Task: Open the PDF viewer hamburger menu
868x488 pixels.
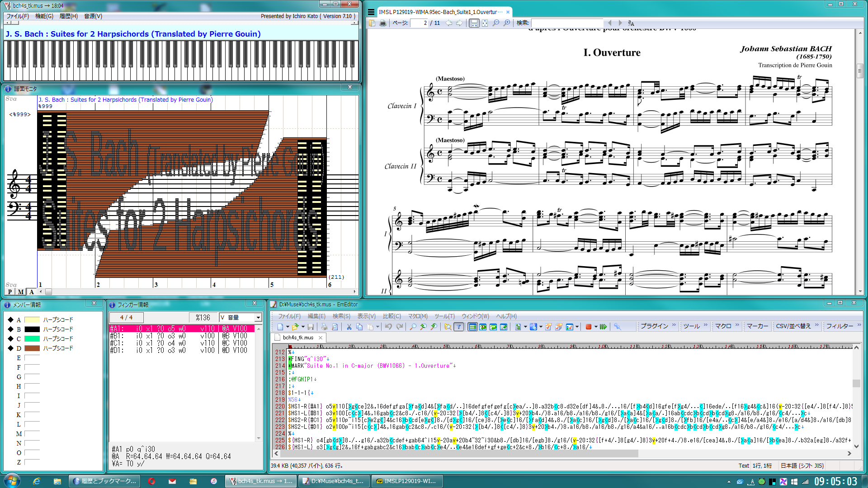Action: [x=371, y=12]
